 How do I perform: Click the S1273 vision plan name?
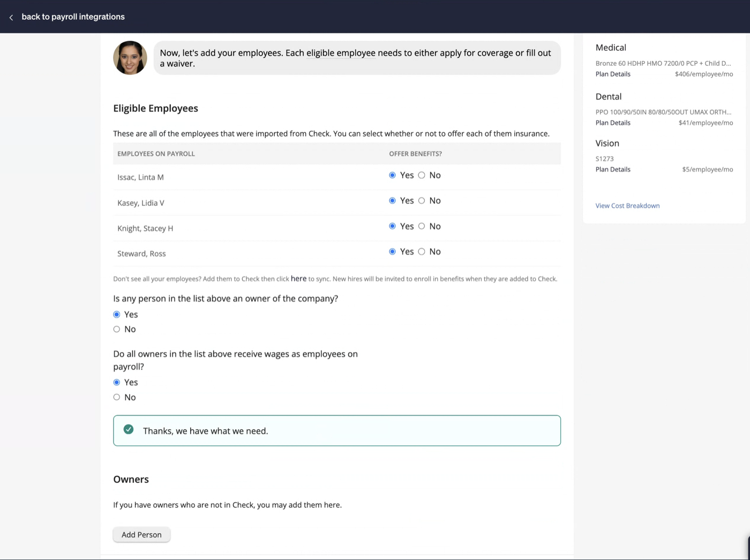click(x=605, y=159)
